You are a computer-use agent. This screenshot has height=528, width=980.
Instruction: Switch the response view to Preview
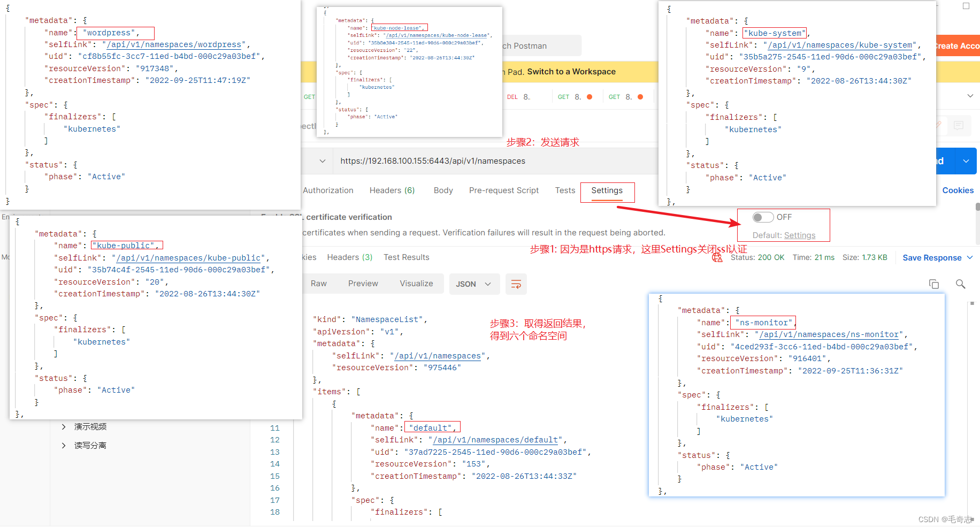(363, 284)
